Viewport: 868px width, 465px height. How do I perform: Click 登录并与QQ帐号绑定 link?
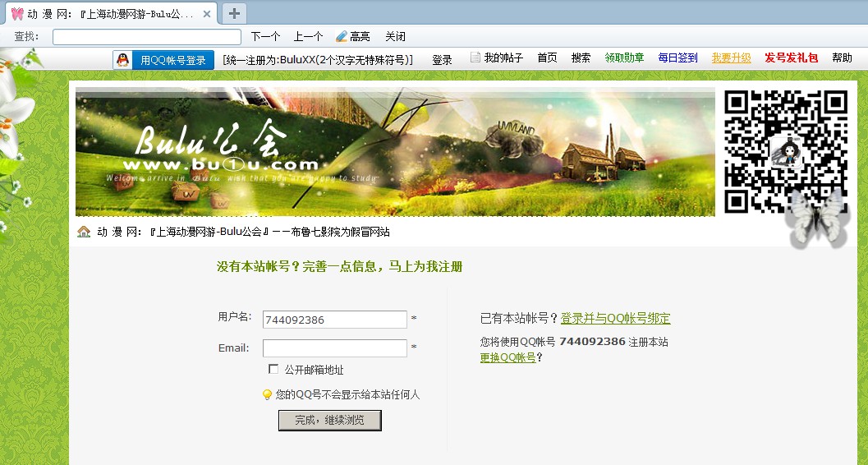(615, 318)
